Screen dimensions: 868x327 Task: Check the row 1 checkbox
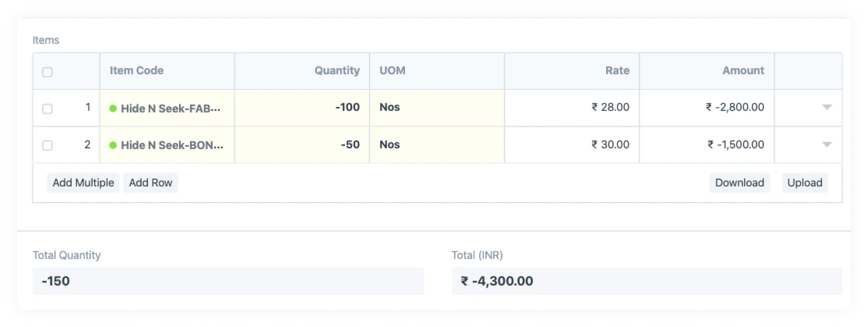pos(47,108)
